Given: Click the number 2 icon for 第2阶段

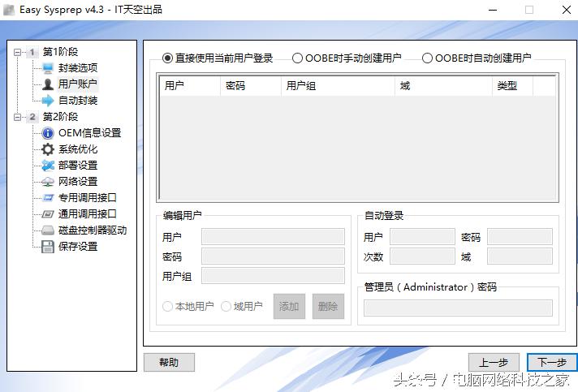Looking at the screenshot, I should pos(32,117).
